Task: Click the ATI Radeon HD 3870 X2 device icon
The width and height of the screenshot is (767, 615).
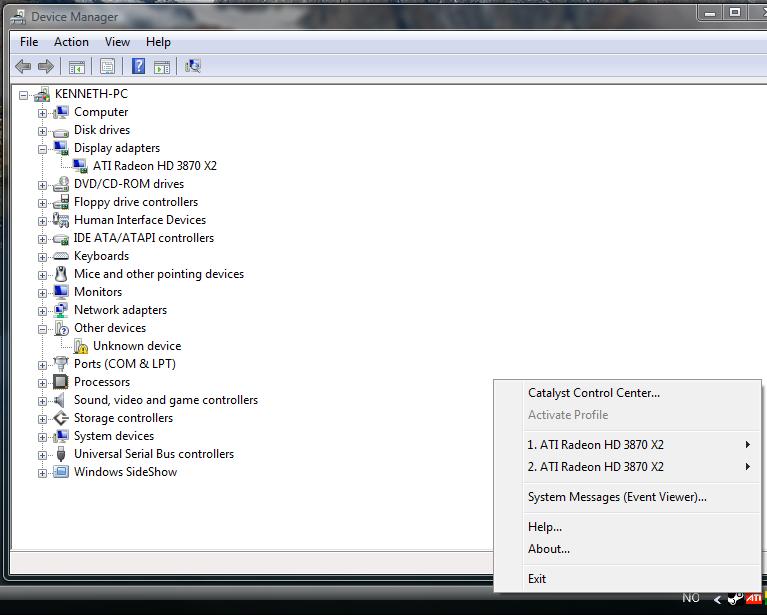Action: pos(80,166)
